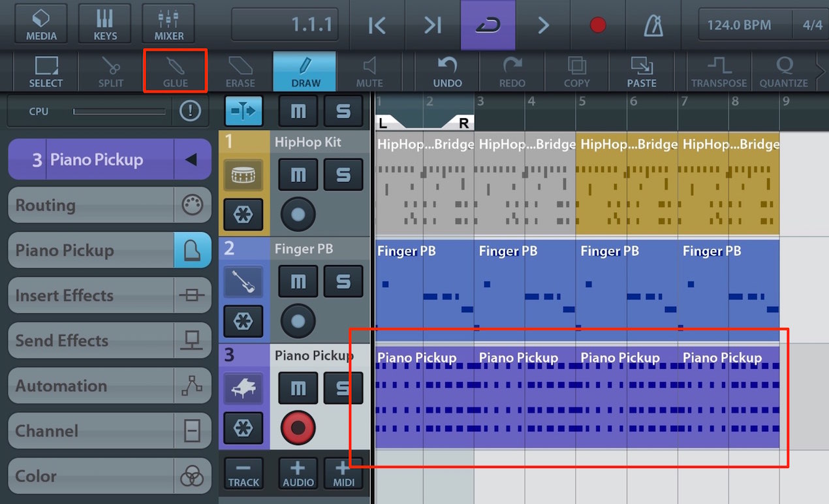Expand toolbar with the right chevron
Viewport: 829px width, 504px height.
(x=822, y=72)
